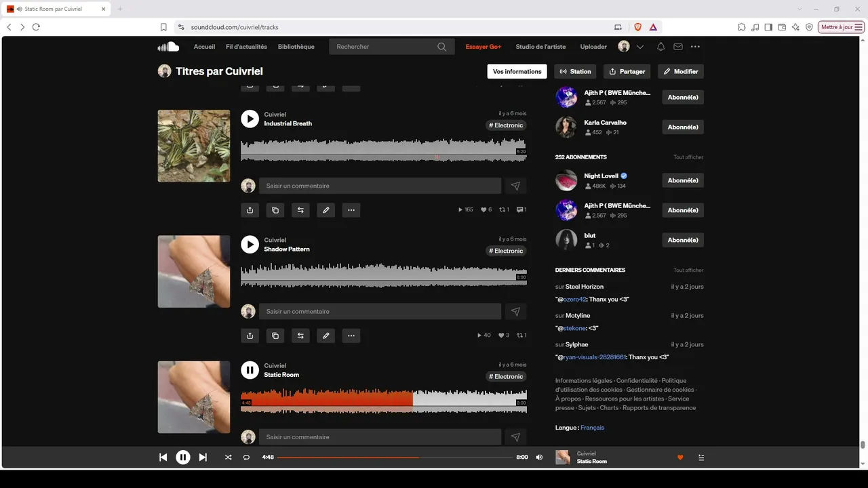868x488 pixels.
Task: Click the Mettre à jour browser button
Action: click(842, 27)
